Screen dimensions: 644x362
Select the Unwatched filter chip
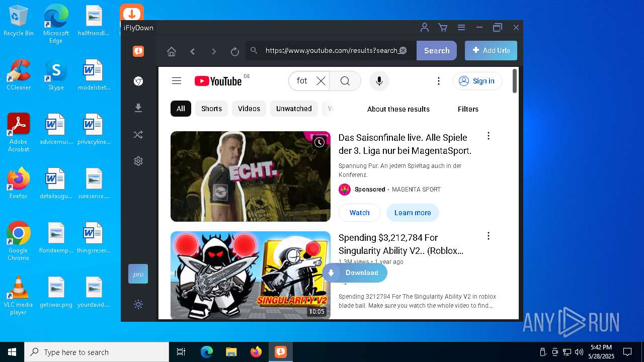294,109
